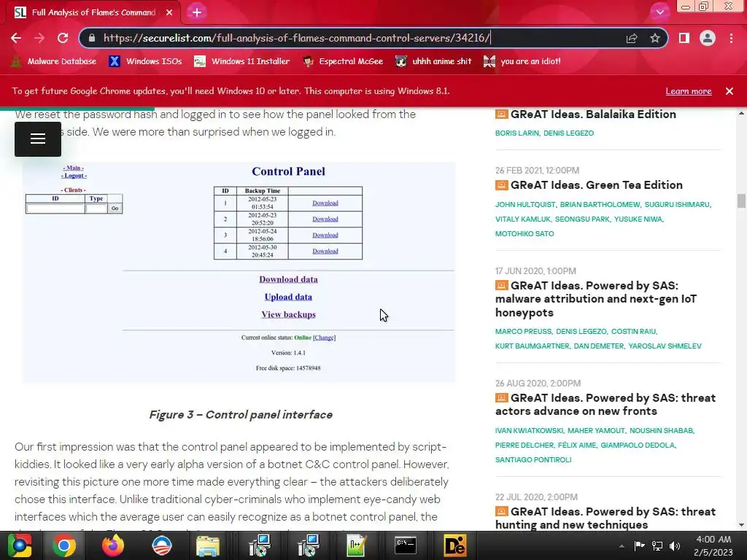Open the uhhh anime shit bookmark
Screen dimensions: 747x560
(x=433, y=61)
